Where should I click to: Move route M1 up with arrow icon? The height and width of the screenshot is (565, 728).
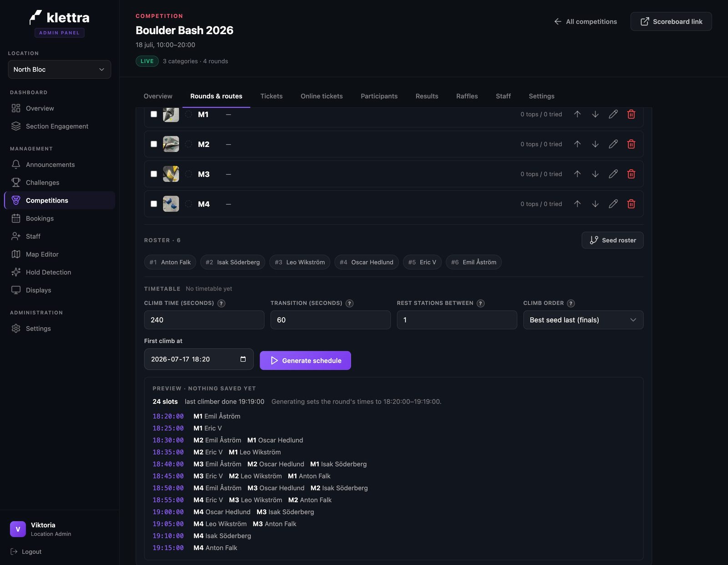(x=577, y=114)
